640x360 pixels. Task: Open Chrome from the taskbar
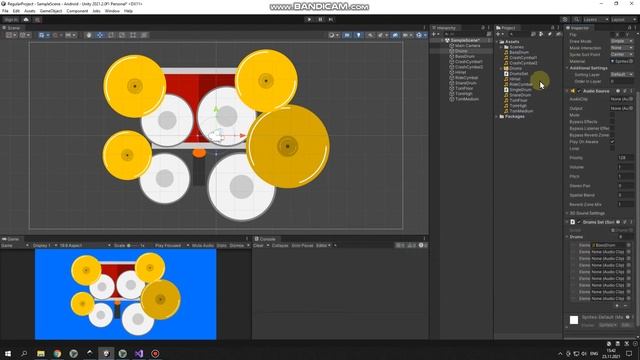pos(57,353)
